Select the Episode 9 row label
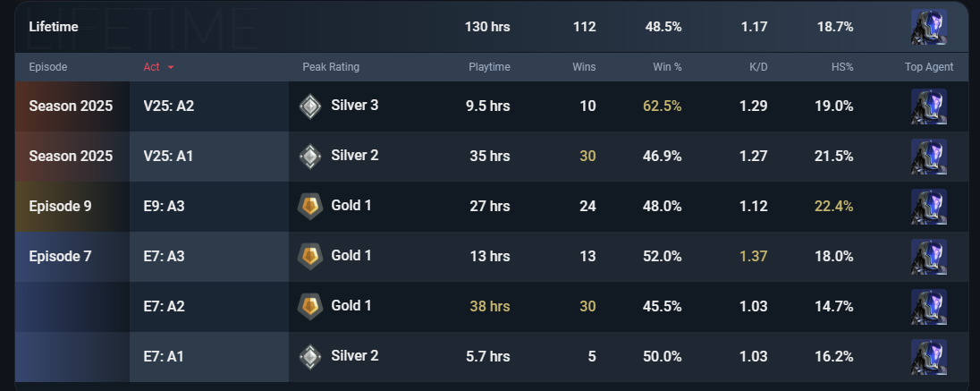This screenshot has width=980, height=391. 60,206
